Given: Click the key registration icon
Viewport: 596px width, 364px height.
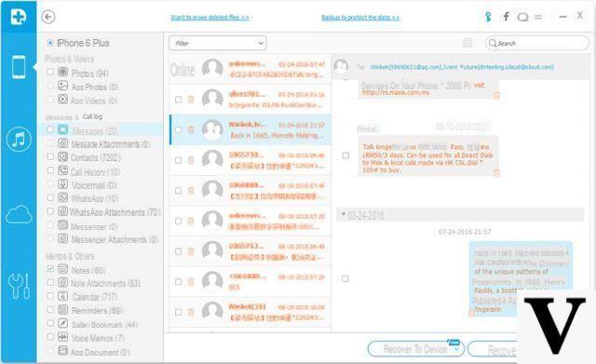Looking at the screenshot, I should click(x=488, y=17).
